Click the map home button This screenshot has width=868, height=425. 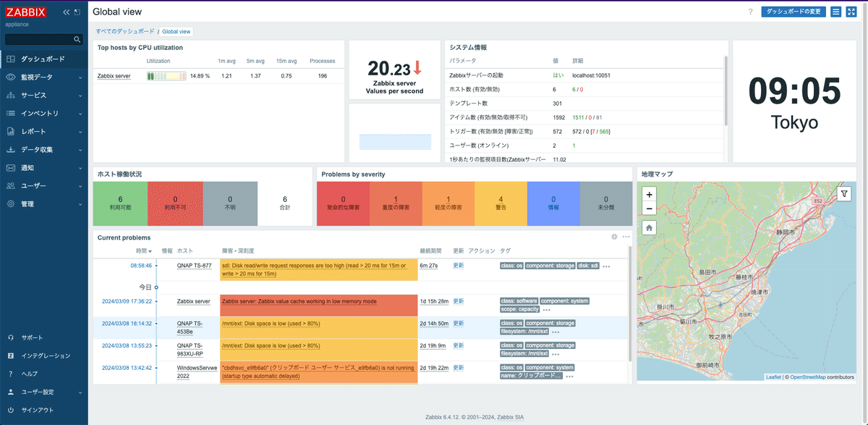coord(649,227)
